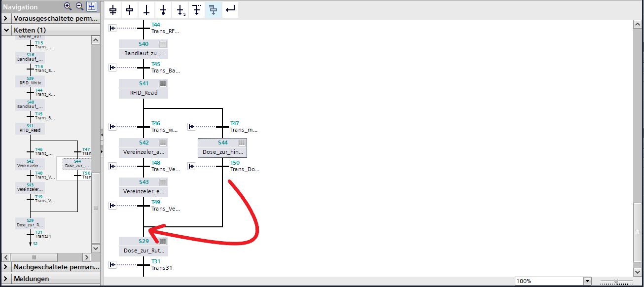Screen dimensions: 644x287
Task: Insert a jump to step element
Action: coord(180,10)
